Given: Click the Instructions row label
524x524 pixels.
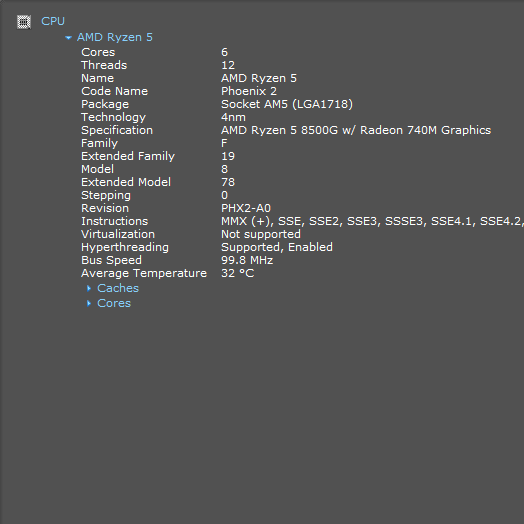Looking at the screenshot, I should [115, 221].
